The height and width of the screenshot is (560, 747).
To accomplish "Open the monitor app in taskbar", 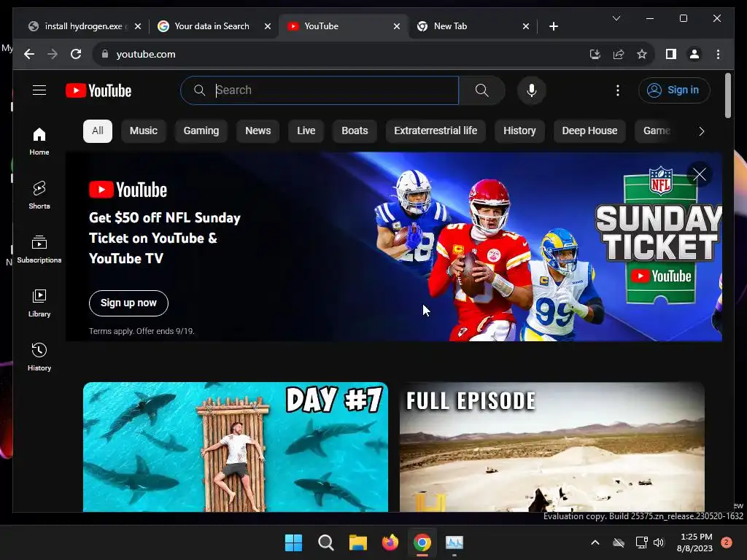I will coord(454,542).
